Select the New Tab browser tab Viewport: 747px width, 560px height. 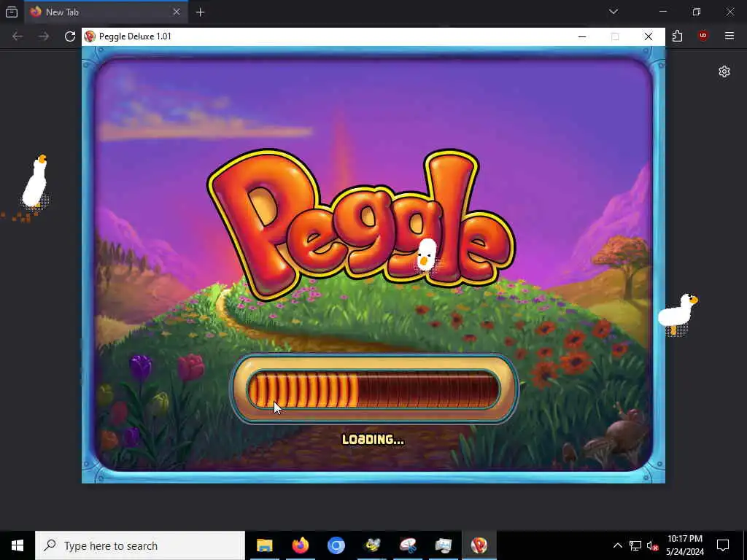(106, 12)
